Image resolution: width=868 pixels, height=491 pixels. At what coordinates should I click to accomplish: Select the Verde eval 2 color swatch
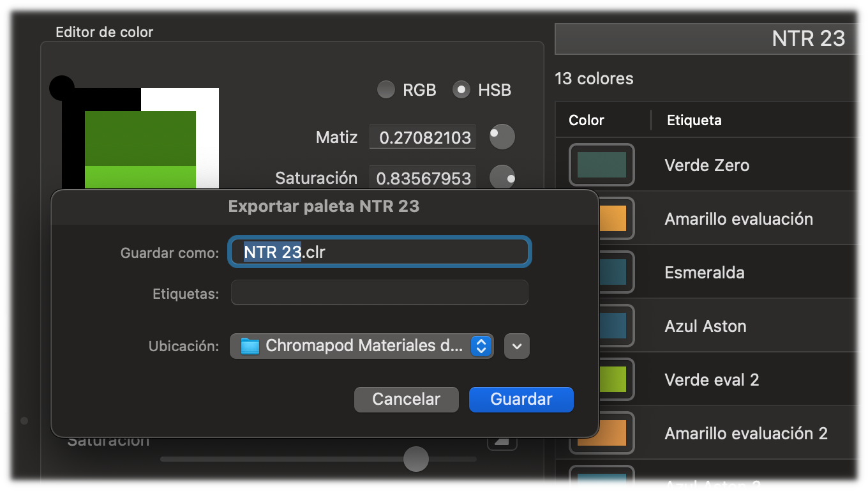tap(611, 379)
